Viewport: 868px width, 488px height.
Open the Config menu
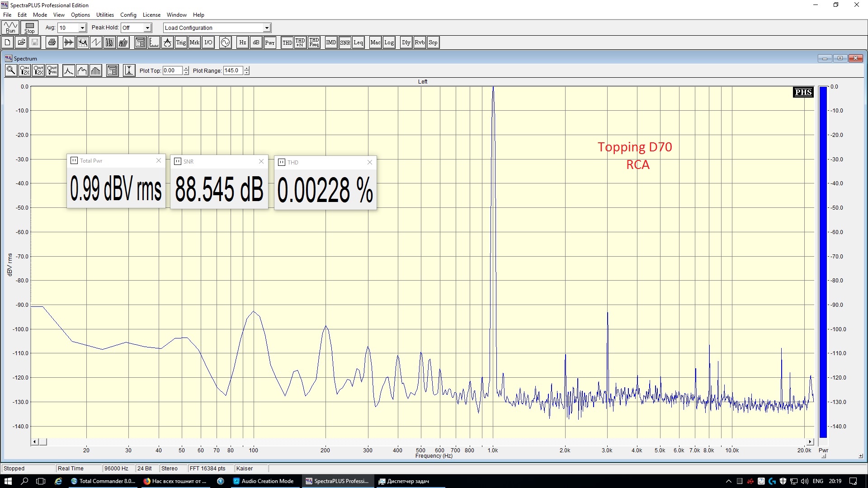(x=128, y=15)
